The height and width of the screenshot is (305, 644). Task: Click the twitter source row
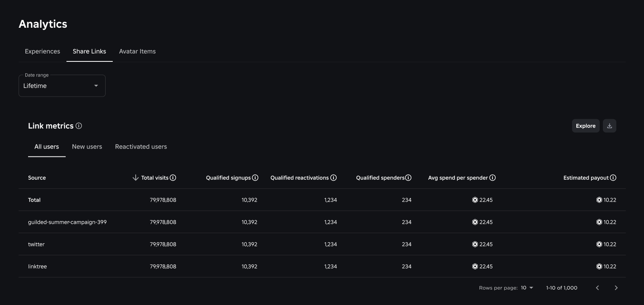pyautogui.click(x=36, y=244)
